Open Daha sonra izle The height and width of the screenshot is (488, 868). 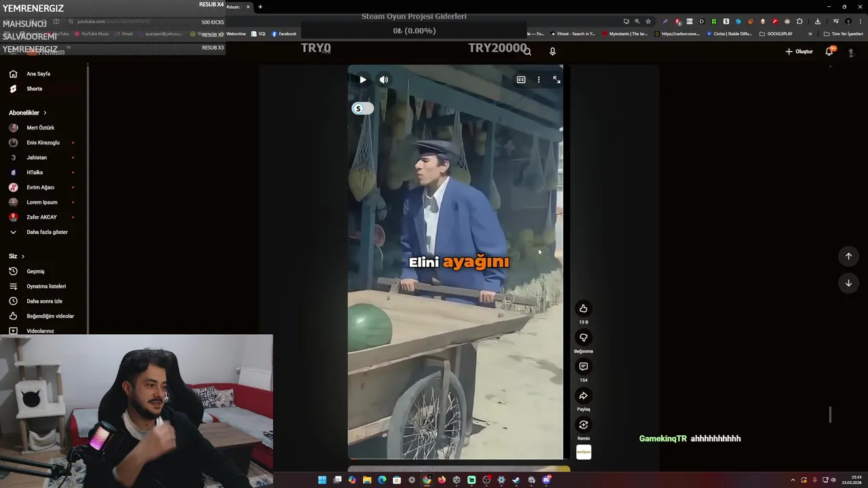pos(44,301)
